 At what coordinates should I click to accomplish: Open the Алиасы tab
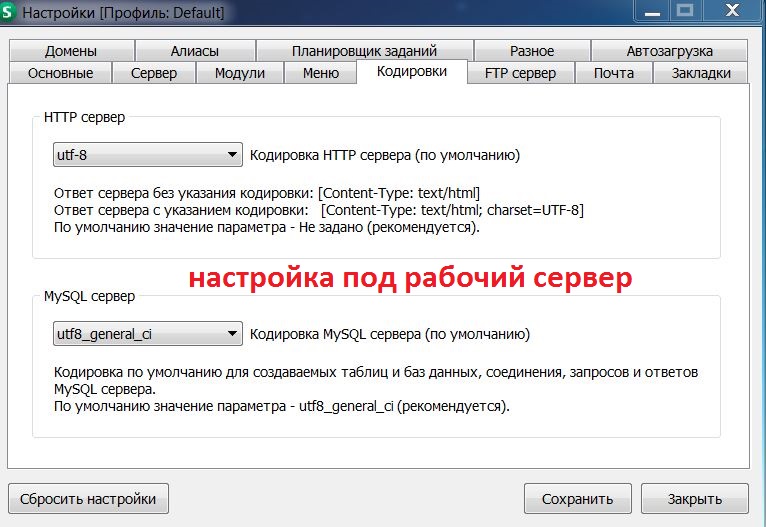tap(194, 51)
